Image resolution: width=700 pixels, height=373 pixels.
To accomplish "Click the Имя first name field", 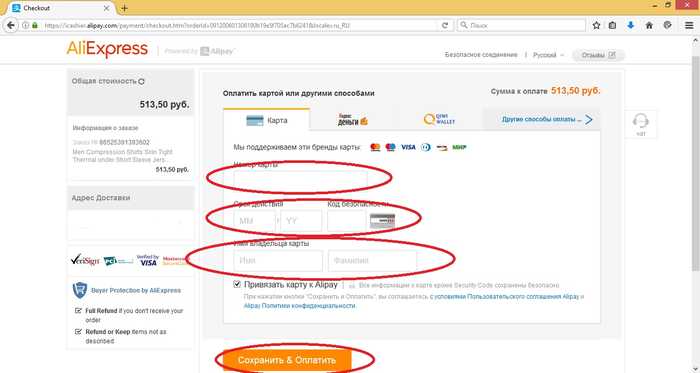I will coord(278,261).
